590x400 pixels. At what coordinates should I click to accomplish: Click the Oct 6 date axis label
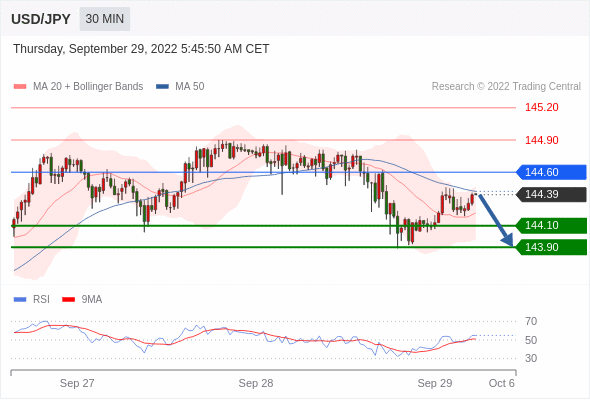coord(502,383)
